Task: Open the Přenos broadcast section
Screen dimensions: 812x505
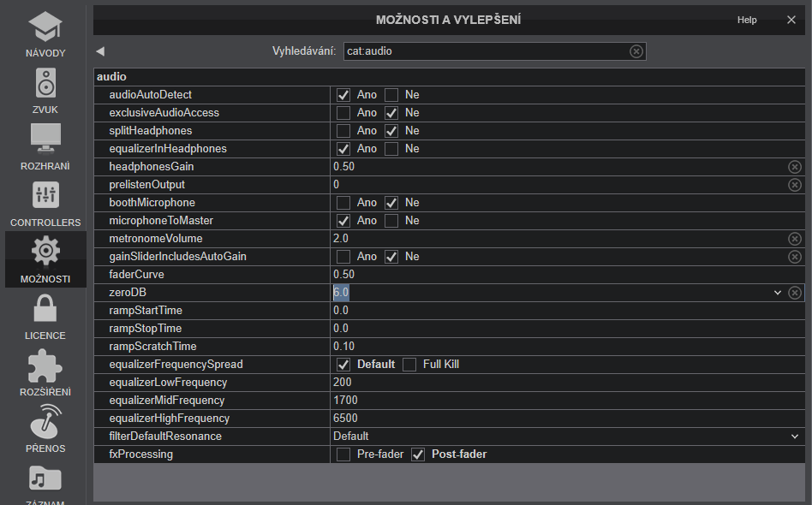Action: (x=45, y=430)
